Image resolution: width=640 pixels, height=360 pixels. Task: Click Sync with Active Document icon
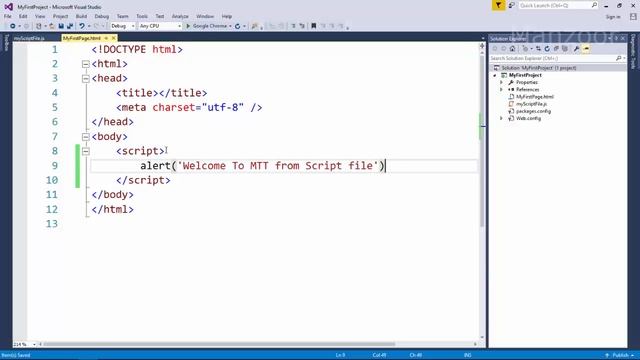click(x=538, y=49)
